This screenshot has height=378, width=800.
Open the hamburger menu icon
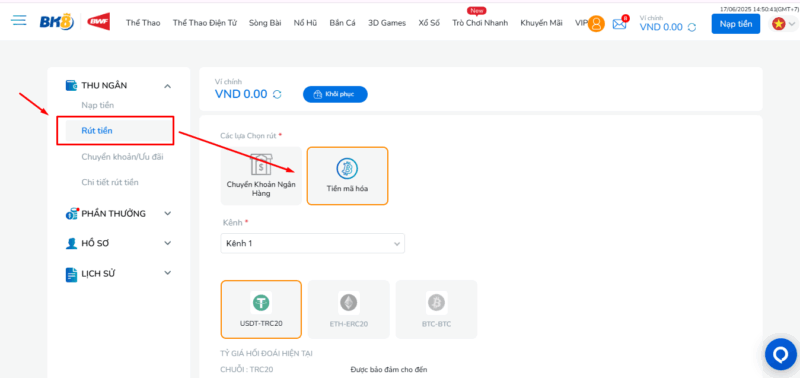(19, 20)
